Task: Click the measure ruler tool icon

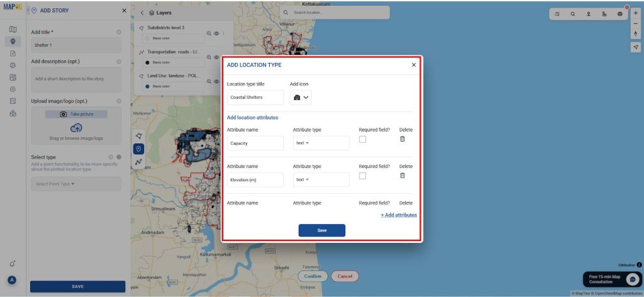Action: pos(604,14)
